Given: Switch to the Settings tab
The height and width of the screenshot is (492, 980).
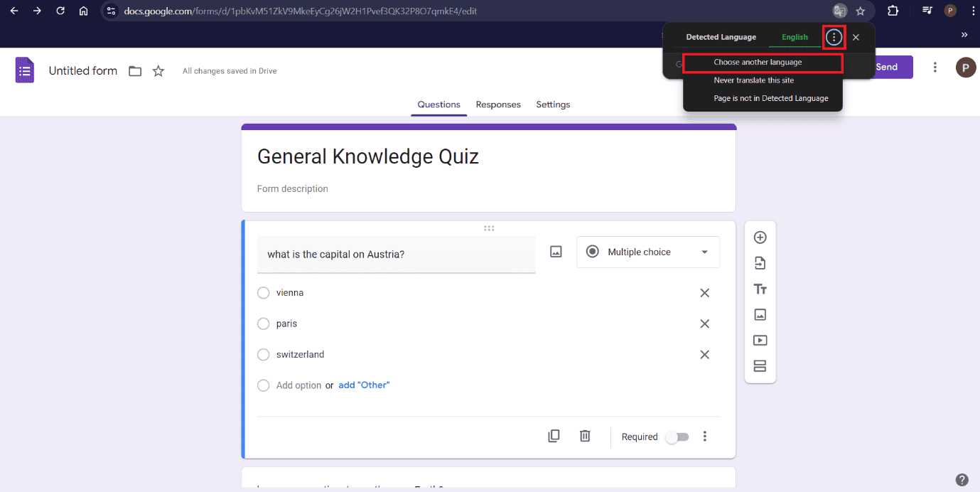Looking at the screenshot, I should (x=553, y=105).
